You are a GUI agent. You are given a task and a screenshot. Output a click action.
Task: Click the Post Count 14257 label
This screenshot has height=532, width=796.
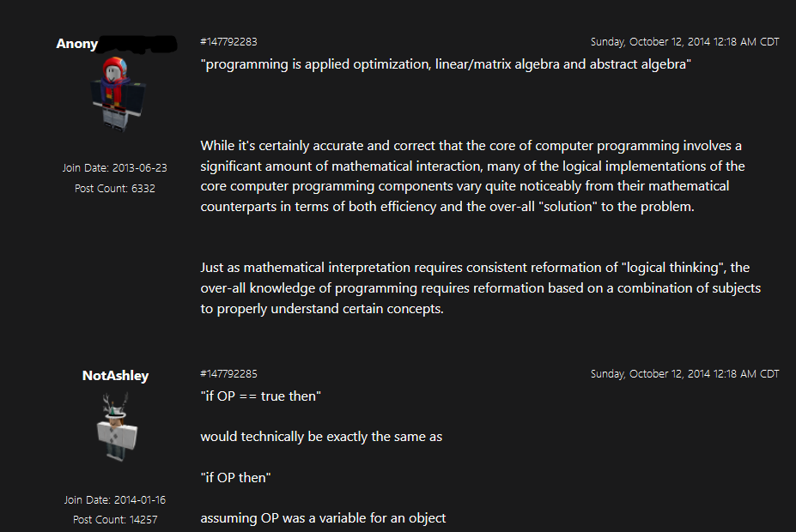pos(115,520)
